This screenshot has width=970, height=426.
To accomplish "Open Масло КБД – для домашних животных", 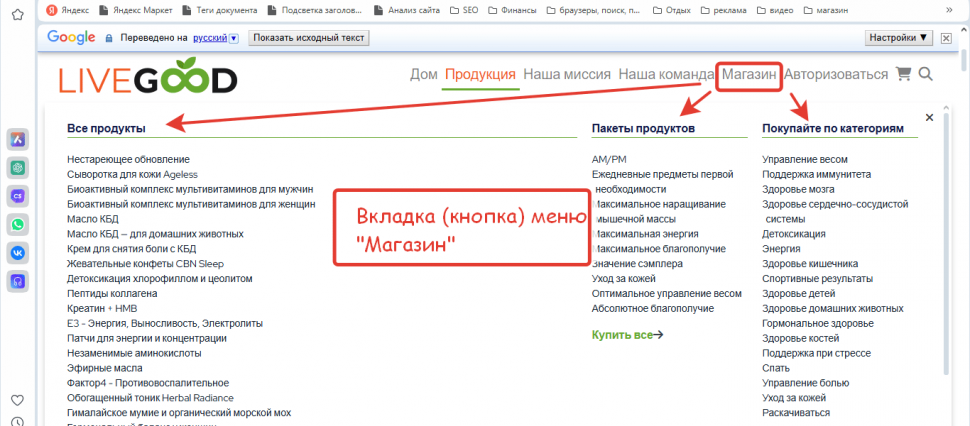I will 155,234.
